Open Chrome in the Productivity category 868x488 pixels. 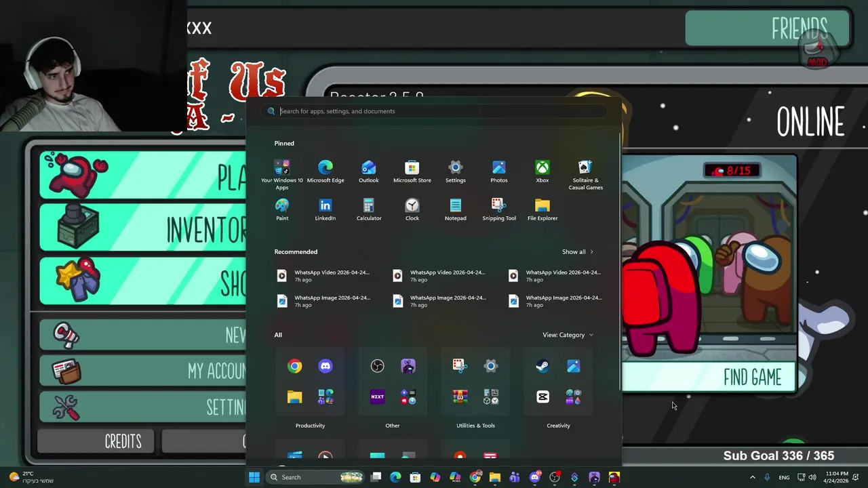[294, 366]
